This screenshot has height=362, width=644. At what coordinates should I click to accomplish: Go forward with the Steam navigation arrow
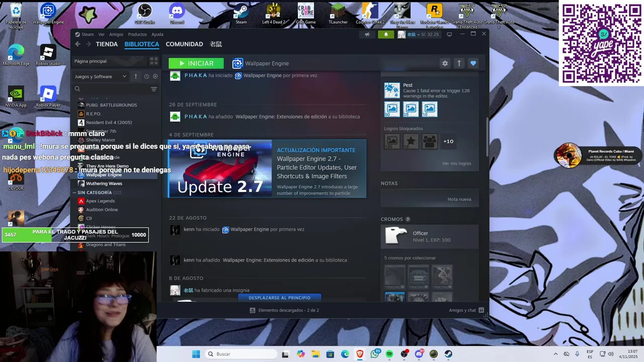[88, 44]
